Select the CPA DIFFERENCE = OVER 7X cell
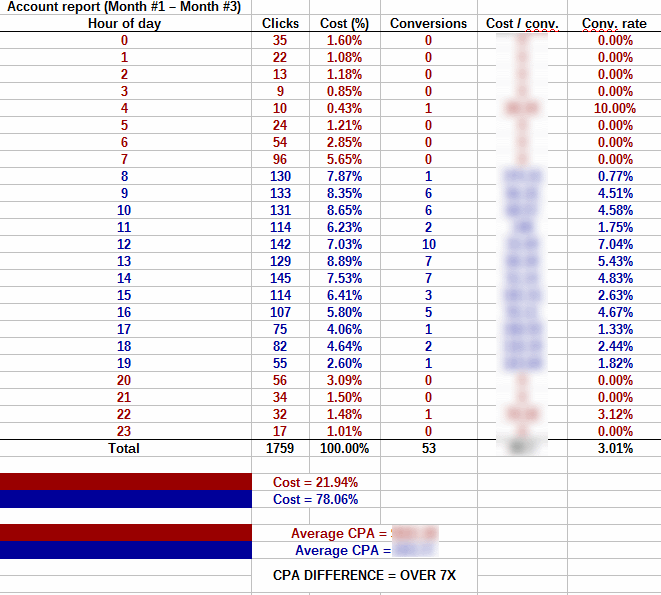Viewport: 661px width, 595px height. (x=365, y=576)
